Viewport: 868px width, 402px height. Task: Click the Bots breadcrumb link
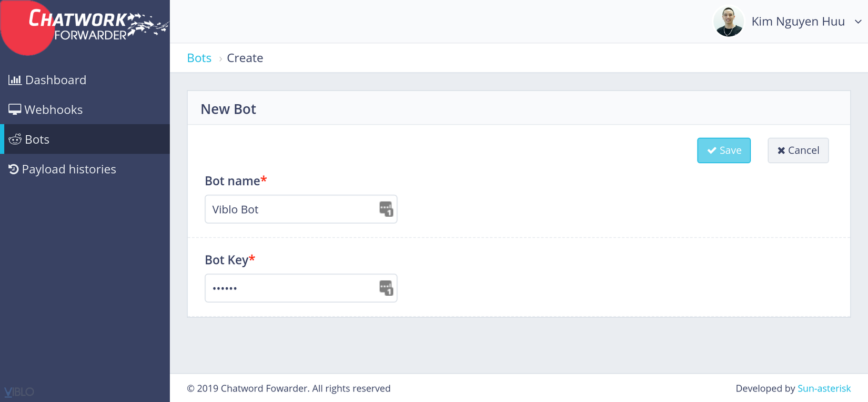point(199,58)
